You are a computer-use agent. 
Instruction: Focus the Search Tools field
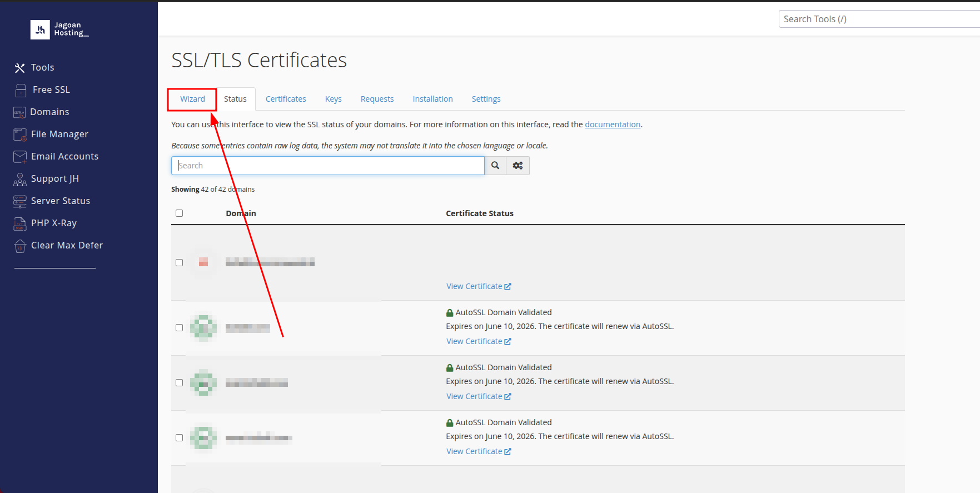878,19
